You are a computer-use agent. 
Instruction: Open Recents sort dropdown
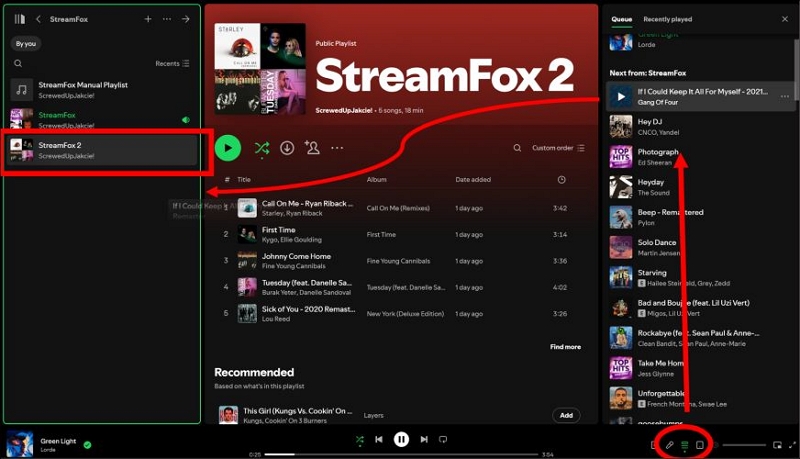172,63
